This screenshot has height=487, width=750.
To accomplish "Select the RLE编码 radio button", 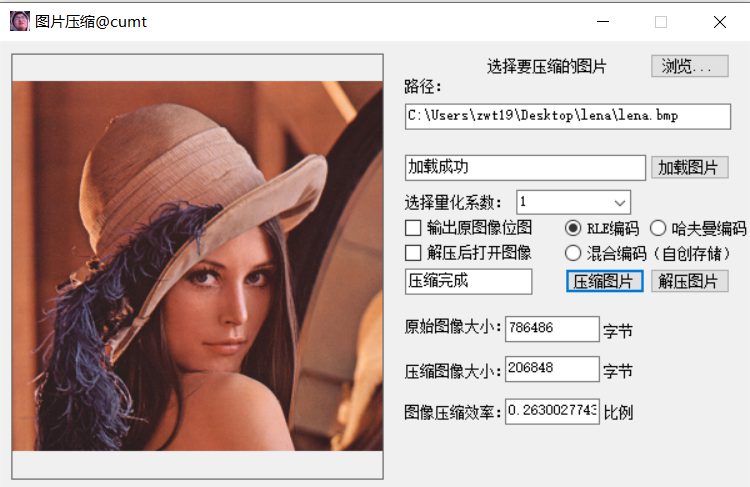I will click(x=573, y=228).
